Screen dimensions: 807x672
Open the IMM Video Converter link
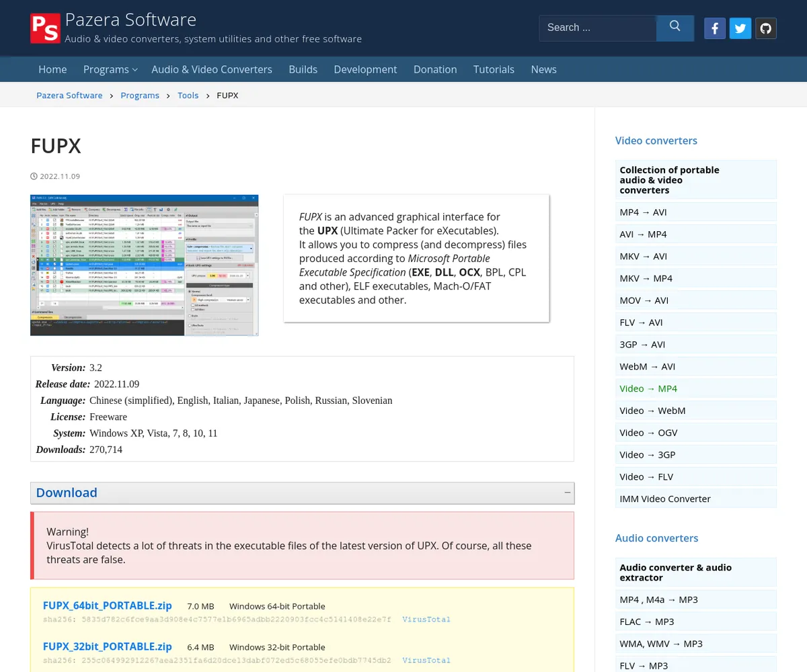pos(664,499)
